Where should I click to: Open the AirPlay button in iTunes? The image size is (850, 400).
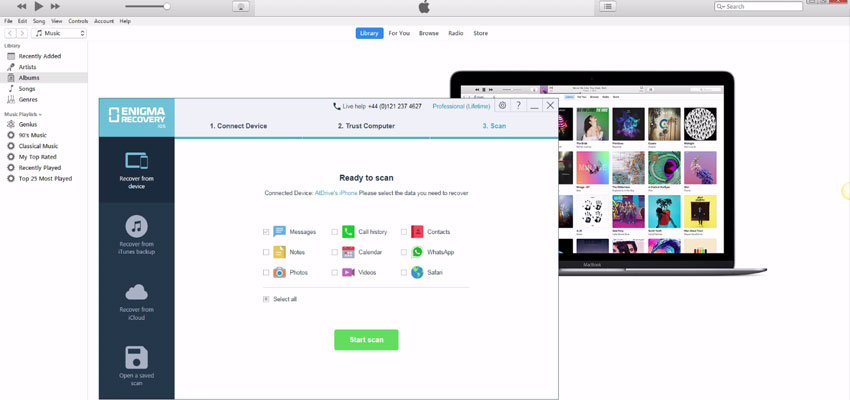click(x=241, y=7)
